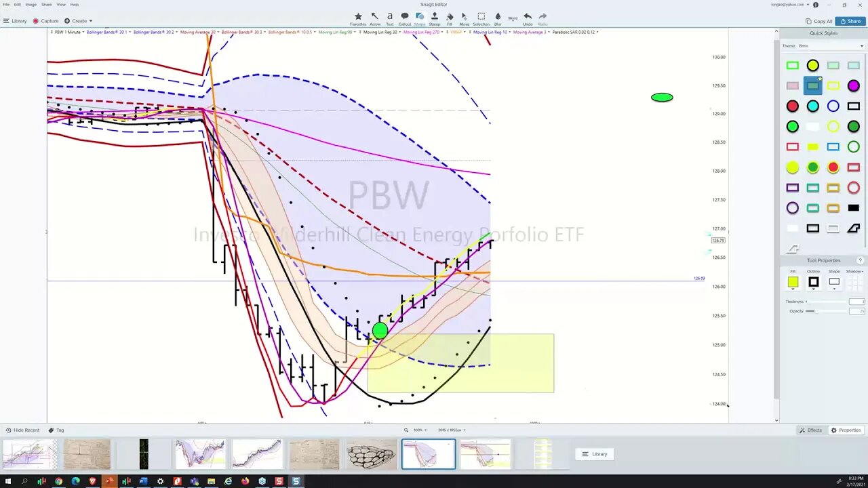The width and height of the screenshot is (868, 488).
Task: Click the blue Share button
Action: point(850,21)
